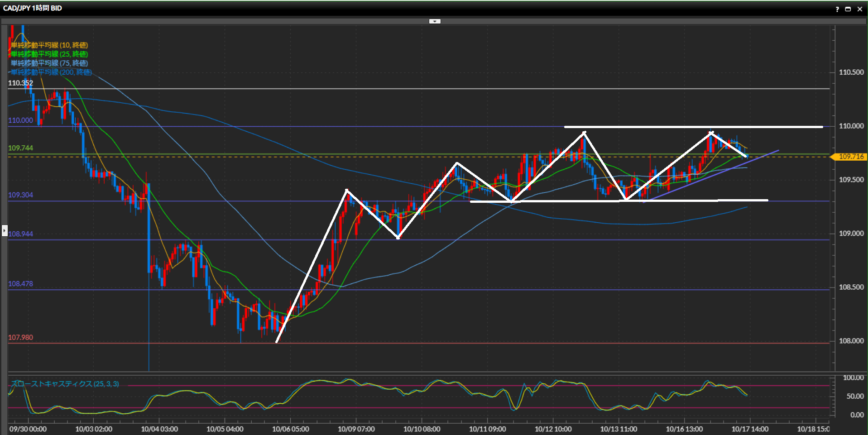Close the CAD/JPY chart window

860,9
